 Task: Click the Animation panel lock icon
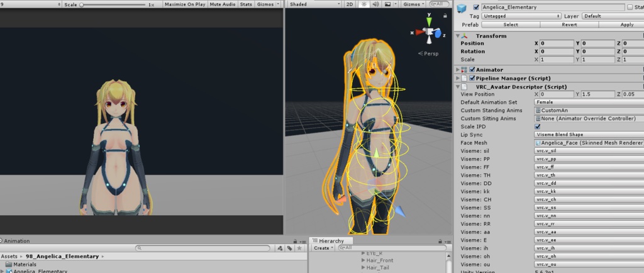(295, 242)
